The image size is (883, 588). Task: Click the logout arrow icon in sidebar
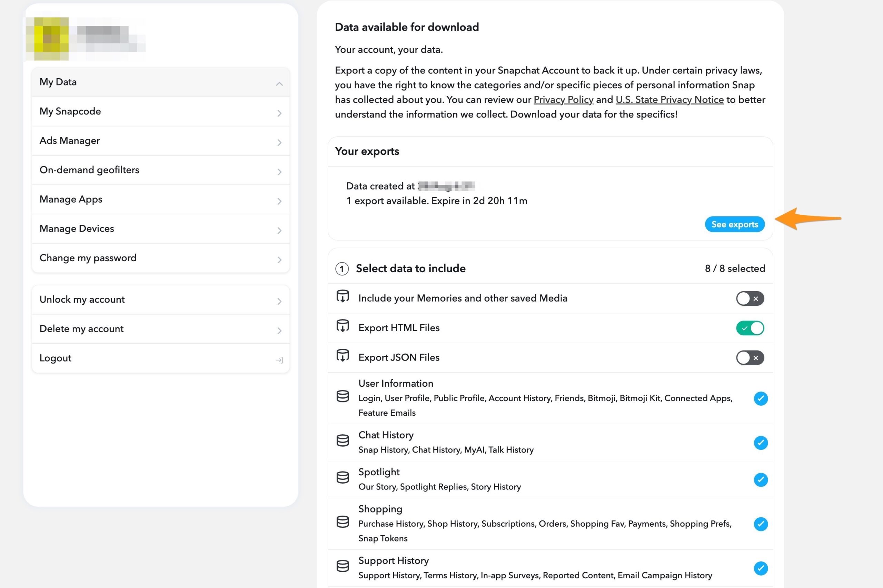(x=279, y=360)
